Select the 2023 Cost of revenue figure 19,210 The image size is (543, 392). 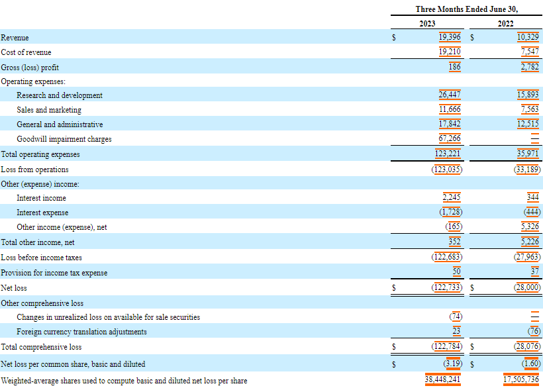pos(450,52)
